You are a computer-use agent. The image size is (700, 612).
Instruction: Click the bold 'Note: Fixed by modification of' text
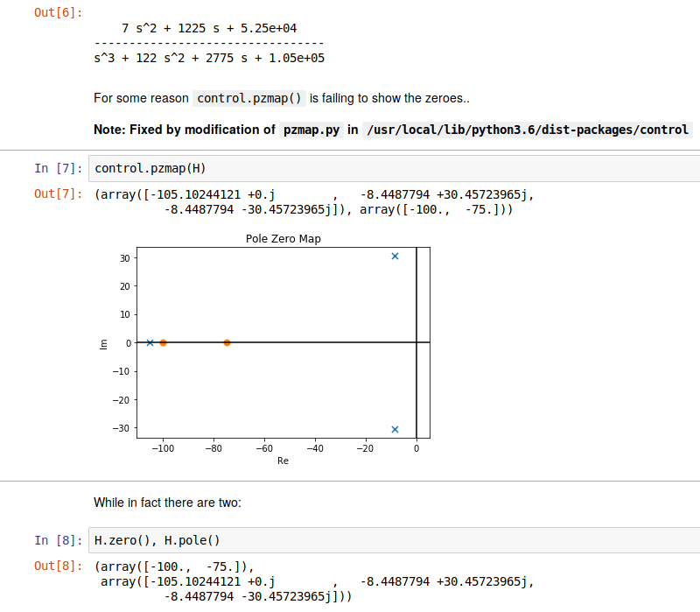[185, 130]
